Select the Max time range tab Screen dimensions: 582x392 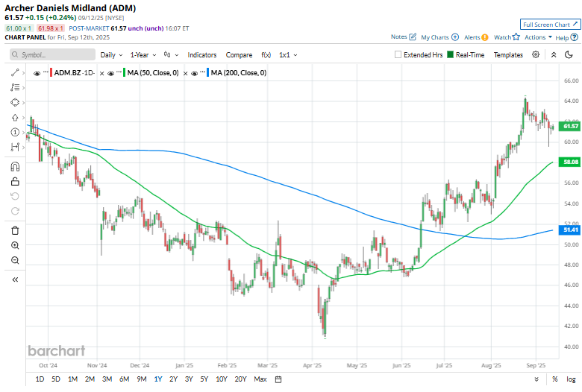(x=260, y=379)
